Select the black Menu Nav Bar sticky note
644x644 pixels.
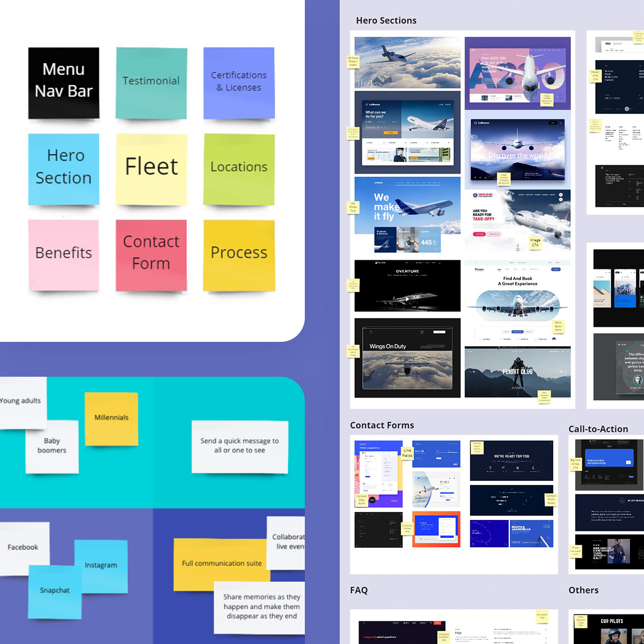[x=63, y=82]
